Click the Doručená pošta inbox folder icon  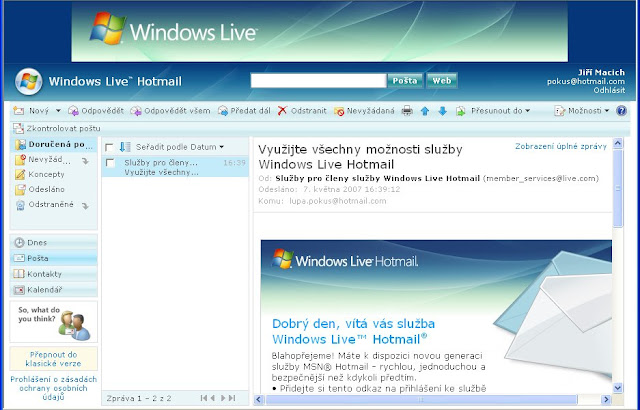[20, 144]
